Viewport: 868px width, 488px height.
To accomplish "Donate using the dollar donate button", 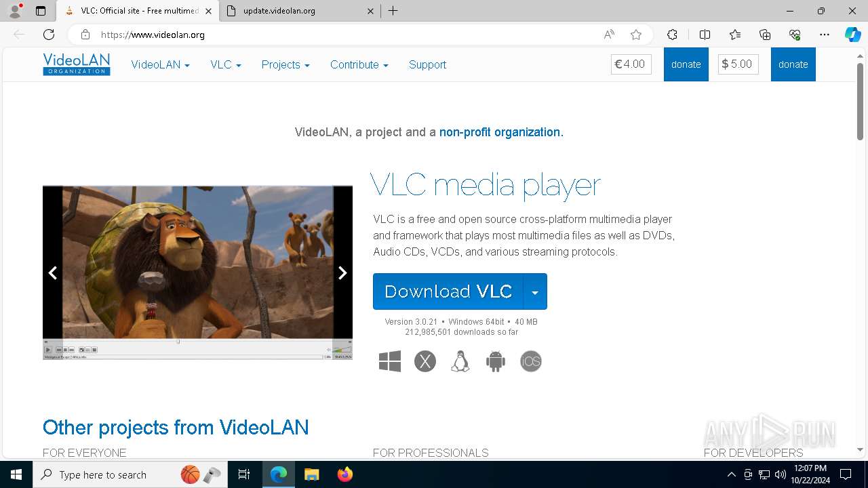I will click(793, 64).
